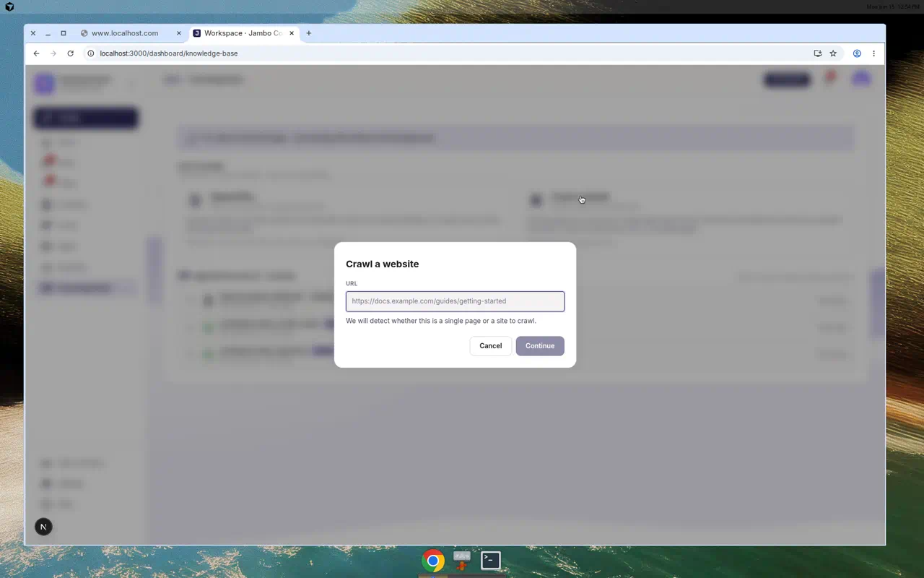This screenshot has width=924, height=578.
Task: Select the Workspace - Jambo tab
Action: [x=243, y=33]
